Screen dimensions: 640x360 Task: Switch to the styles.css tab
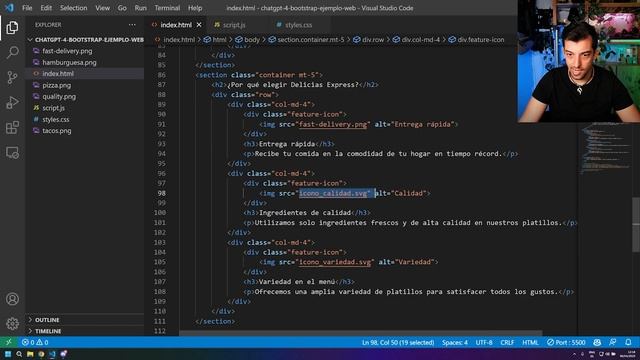pos(298,25)
